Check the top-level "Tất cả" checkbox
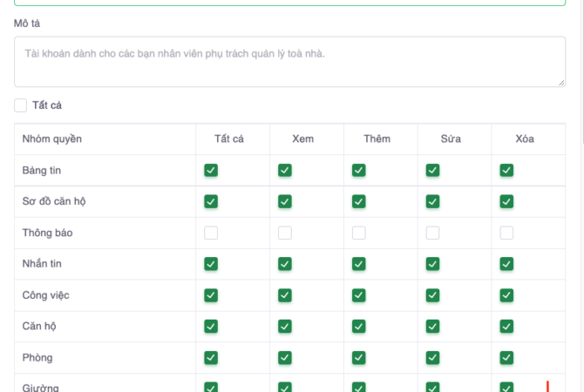 coord(21,105)
